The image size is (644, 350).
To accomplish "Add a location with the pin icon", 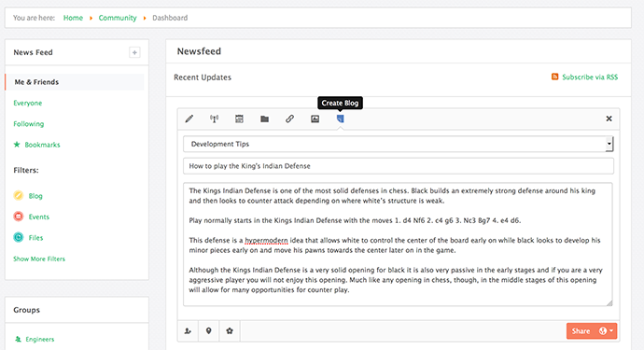I will [x=209, y=330].
